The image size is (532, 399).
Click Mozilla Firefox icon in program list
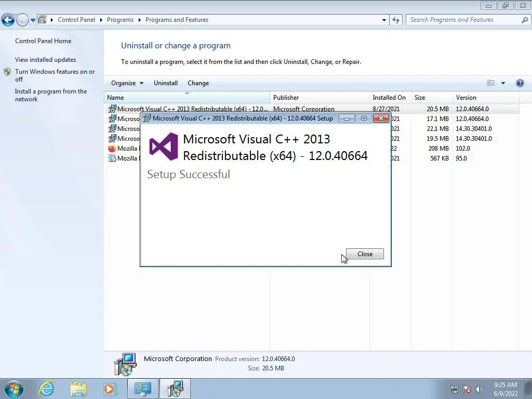112,148
